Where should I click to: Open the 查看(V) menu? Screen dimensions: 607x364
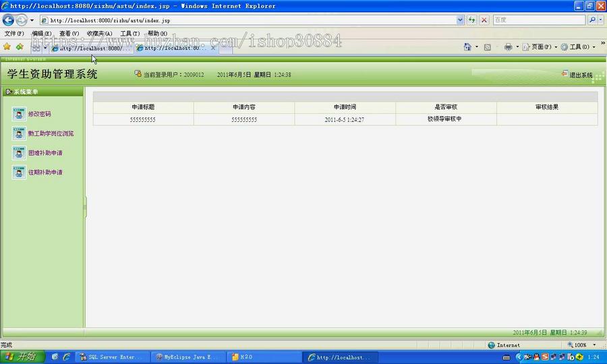[x=69, y=34]
